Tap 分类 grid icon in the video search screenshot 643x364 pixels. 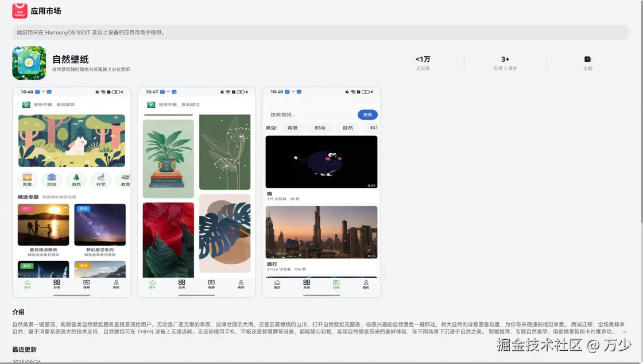307,282
